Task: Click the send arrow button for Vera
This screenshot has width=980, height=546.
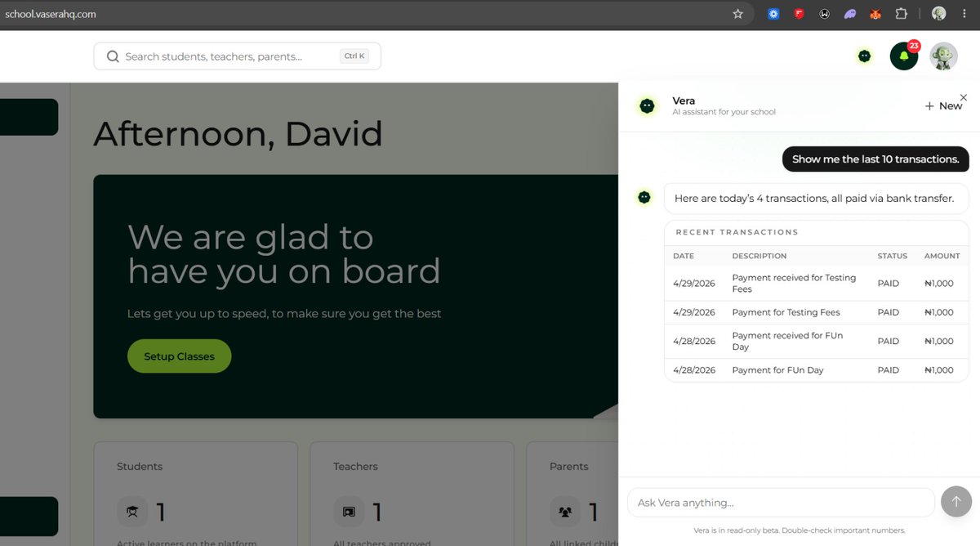Action: tap(956, 502)
